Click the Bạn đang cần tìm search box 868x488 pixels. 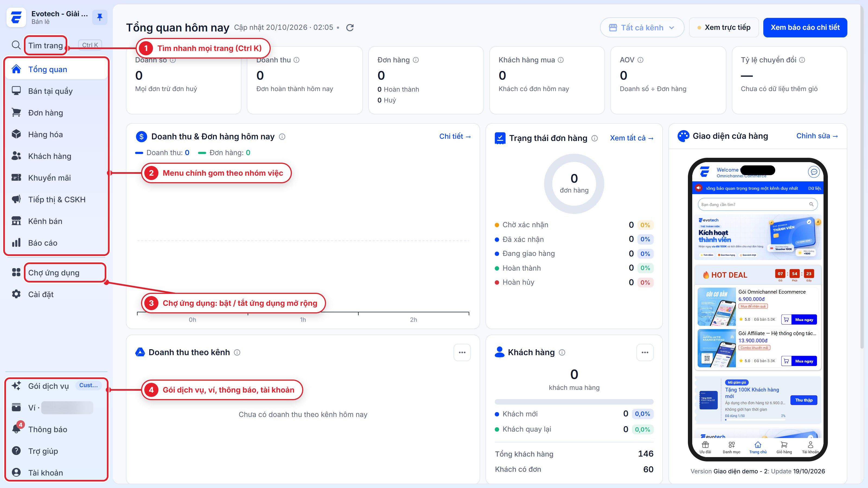pyautogui.click(x=758, y=204)
